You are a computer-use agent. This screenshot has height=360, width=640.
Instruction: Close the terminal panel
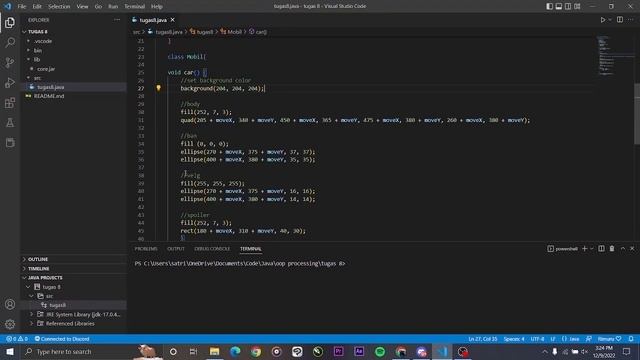click(632, 249)
